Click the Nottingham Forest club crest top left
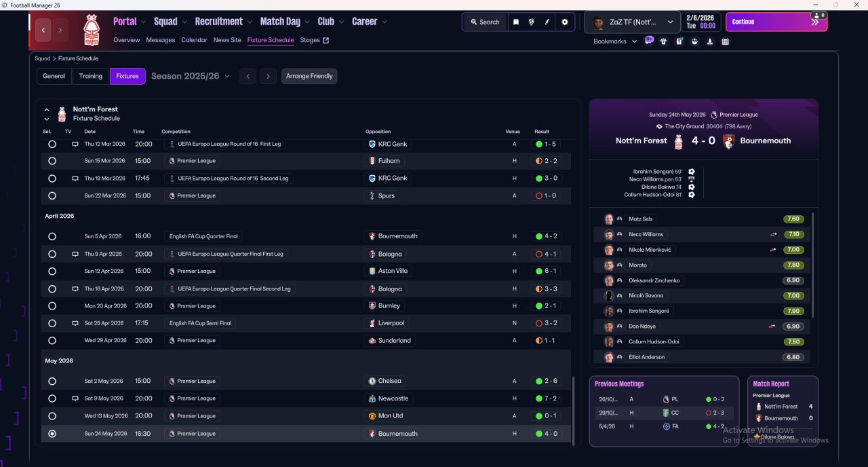Viewport: 868px width, 467px height. tap(90, 30)
